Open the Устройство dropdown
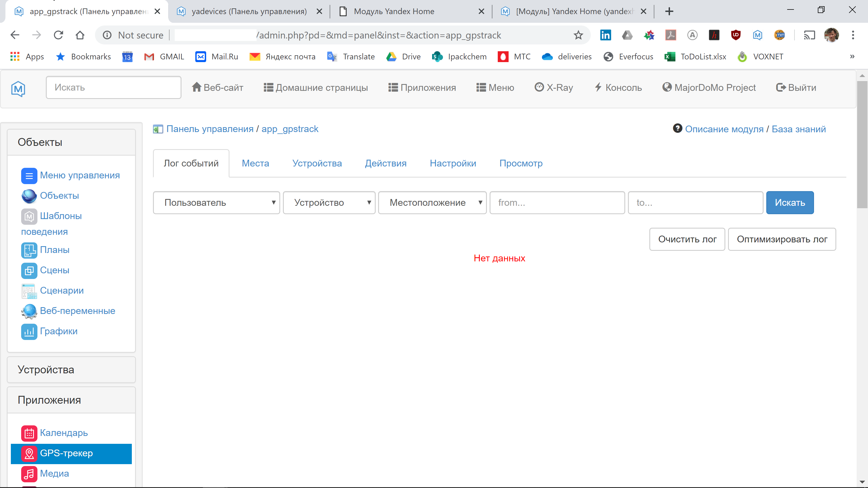868x488 pixels. pos(329,203)
